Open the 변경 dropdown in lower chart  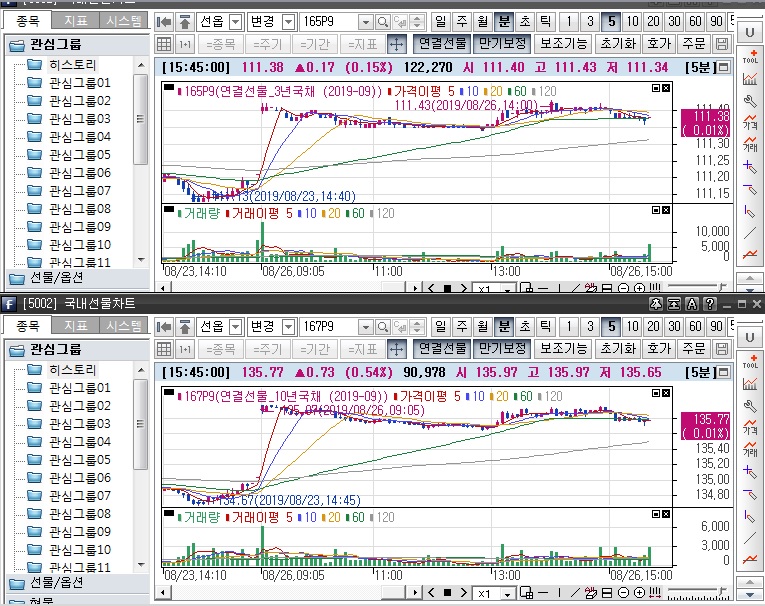[x=288, y=326]
